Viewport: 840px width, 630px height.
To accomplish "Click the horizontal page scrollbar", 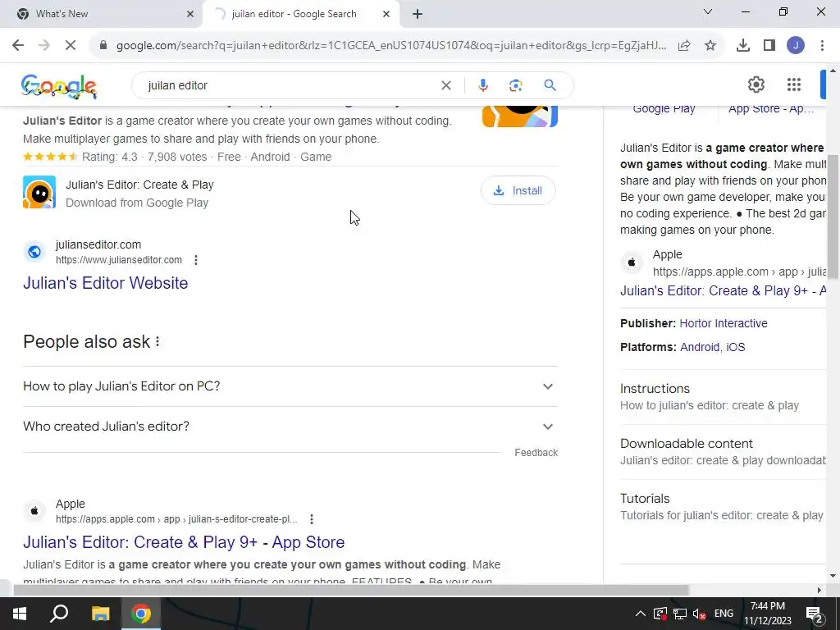I will point(351,591).
